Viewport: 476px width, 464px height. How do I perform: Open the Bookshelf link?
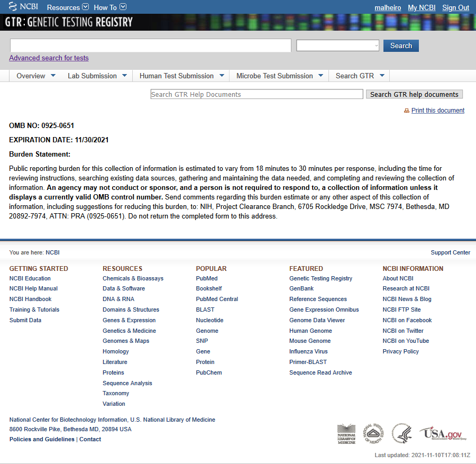[x=209, y=288]
